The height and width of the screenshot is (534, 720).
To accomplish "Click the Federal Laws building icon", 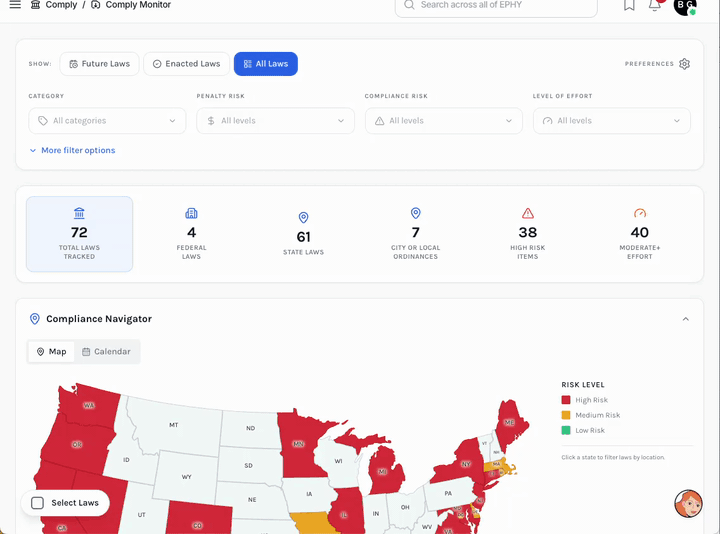I will (x=191, y=213).
